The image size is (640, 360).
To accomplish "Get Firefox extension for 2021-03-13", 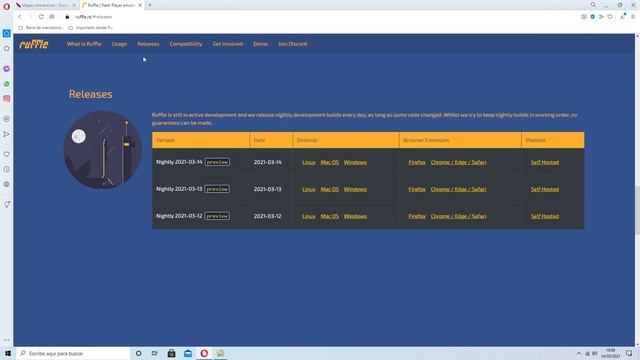I will (x=417, y=189).
